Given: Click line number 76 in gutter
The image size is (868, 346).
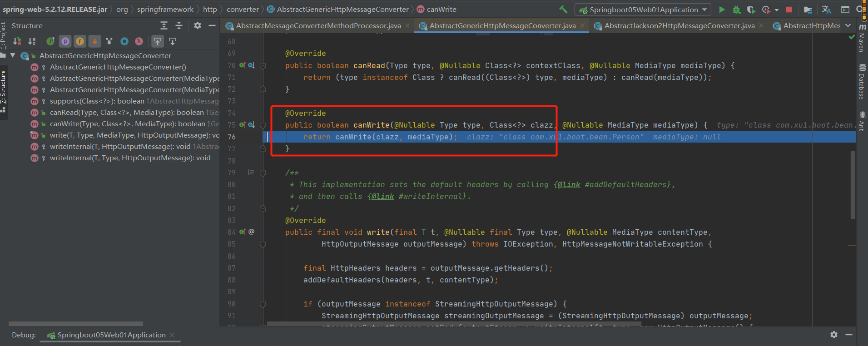Looking at the screenshot, I should [232, 137].
